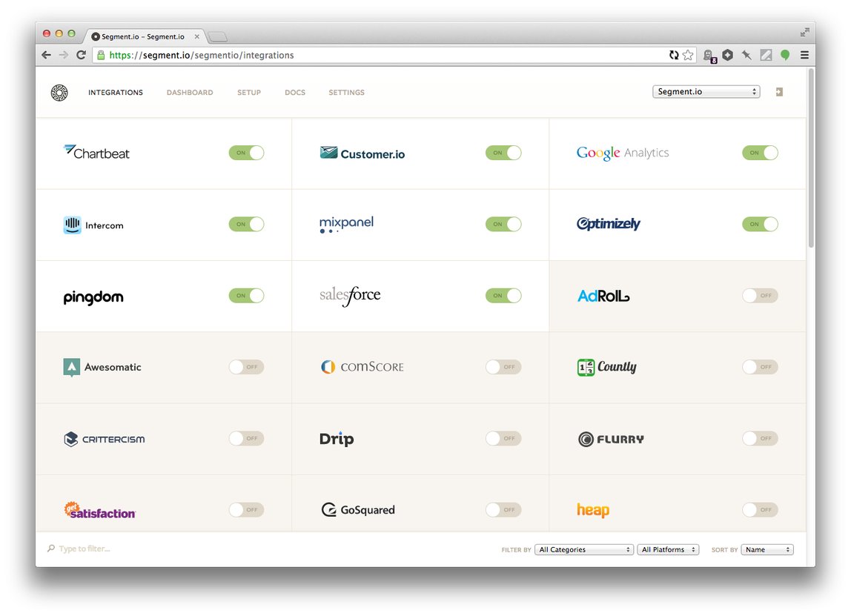The image size is (851, 616).
Task: Open the Customer.io integration logo
Action: (362, 153)
